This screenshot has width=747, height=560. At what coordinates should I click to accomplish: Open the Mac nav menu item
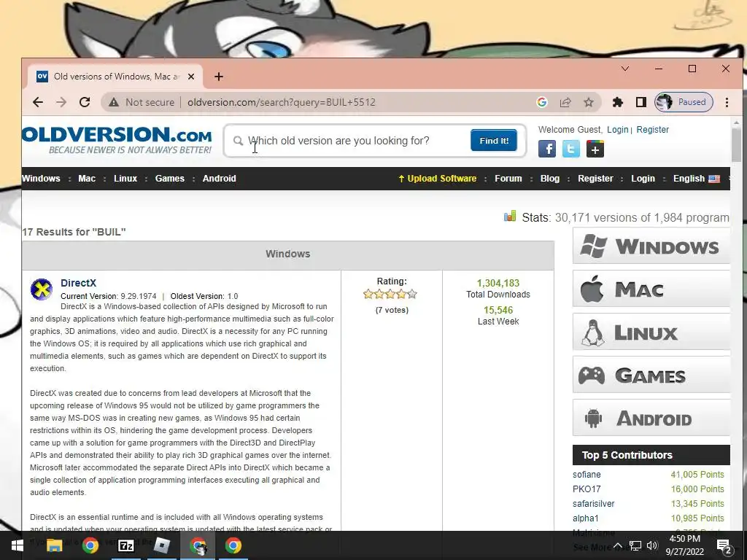(x=87, y=179)
